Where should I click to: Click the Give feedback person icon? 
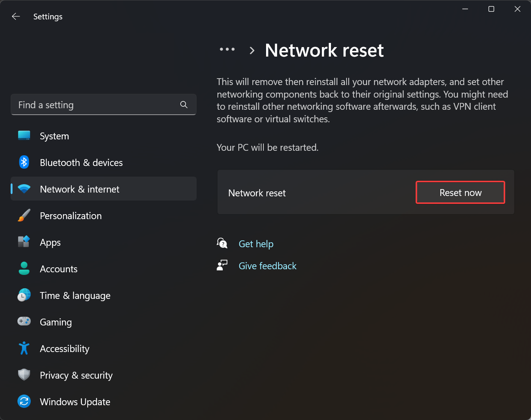(x=222, y=265)
